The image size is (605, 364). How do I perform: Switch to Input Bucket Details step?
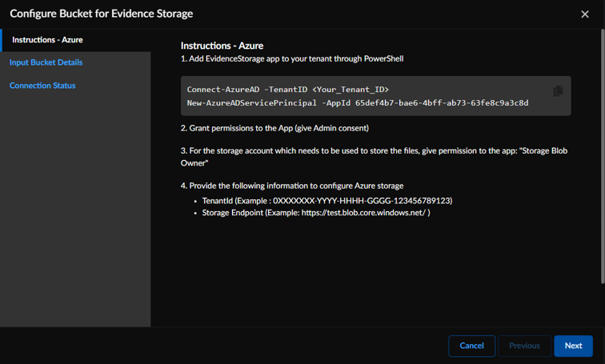click(x=46, y=62)
